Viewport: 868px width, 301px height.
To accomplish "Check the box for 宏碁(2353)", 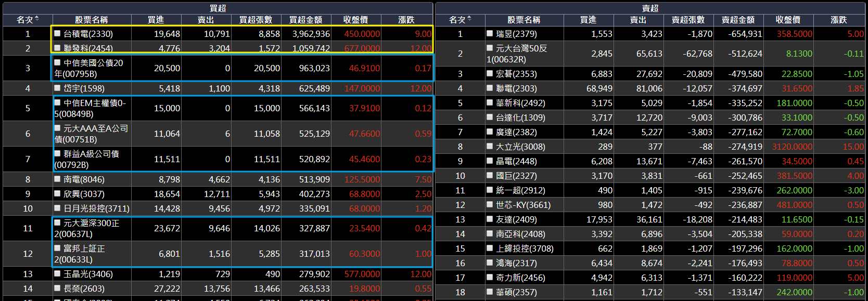I will 490,73.
